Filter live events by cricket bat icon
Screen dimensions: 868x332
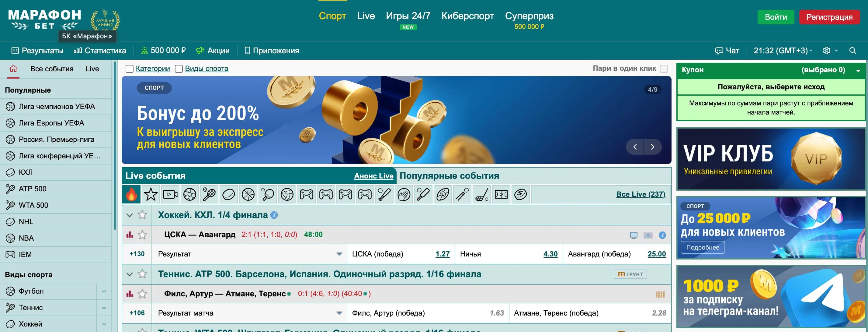tap(423, 194)
